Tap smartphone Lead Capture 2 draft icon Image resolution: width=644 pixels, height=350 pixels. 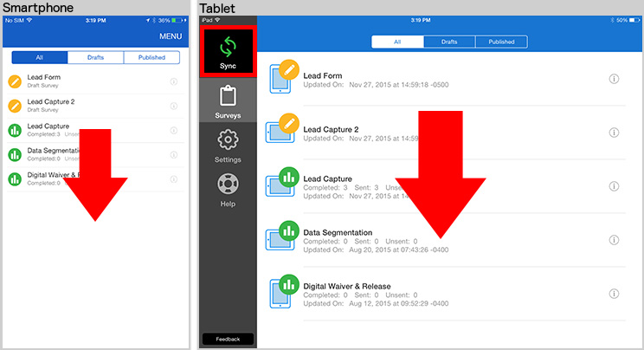coord(15,106)
